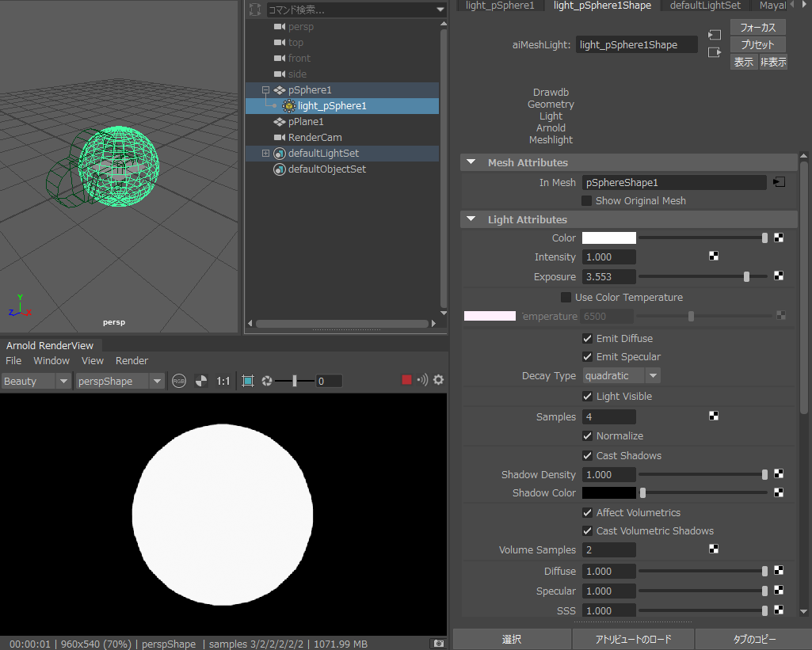
Task: Stop the render with red button
Action: pos(406,380)
